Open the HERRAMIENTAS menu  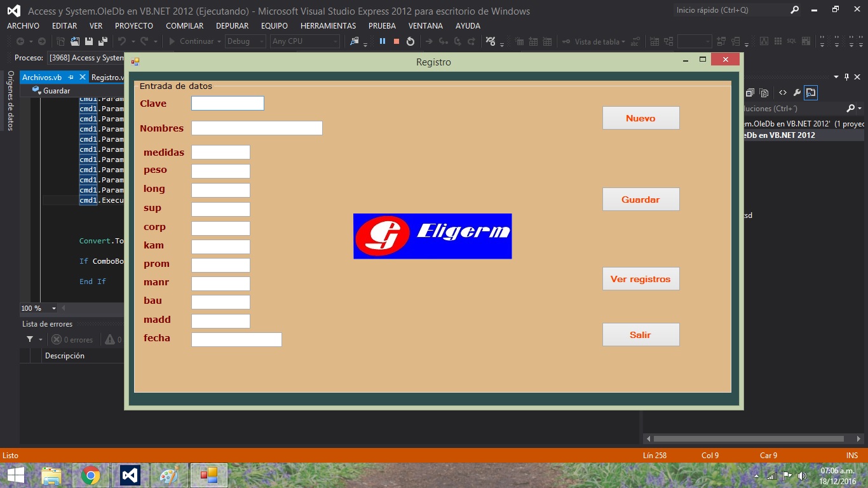pyautogui.click(x=328, y=26)
